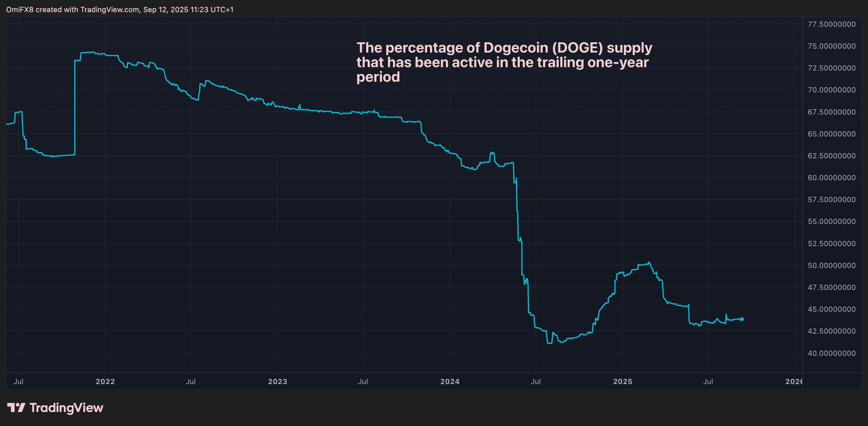868x426 pixels.
Task: Click the 70.00000000 price axis label
Action: 832,90
